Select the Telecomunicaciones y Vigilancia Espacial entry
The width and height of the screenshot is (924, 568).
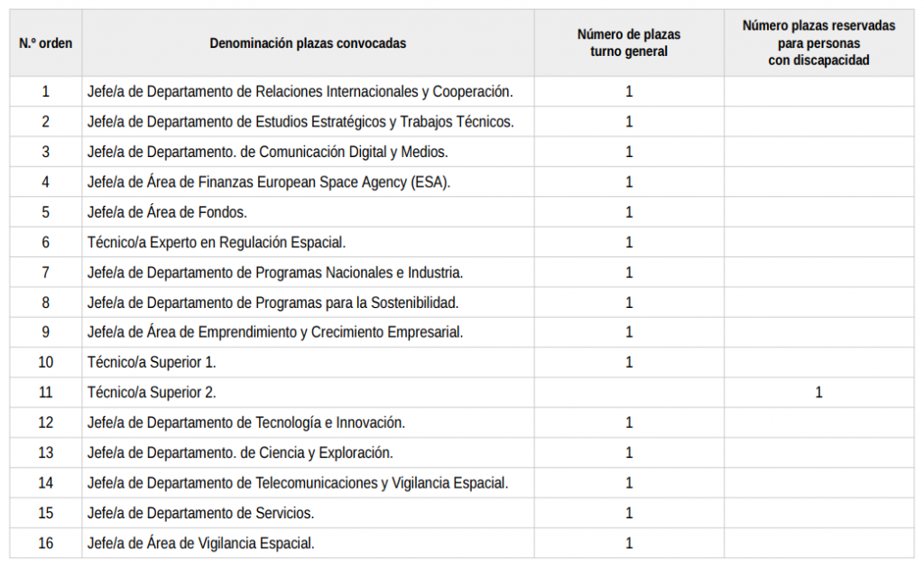298,483
